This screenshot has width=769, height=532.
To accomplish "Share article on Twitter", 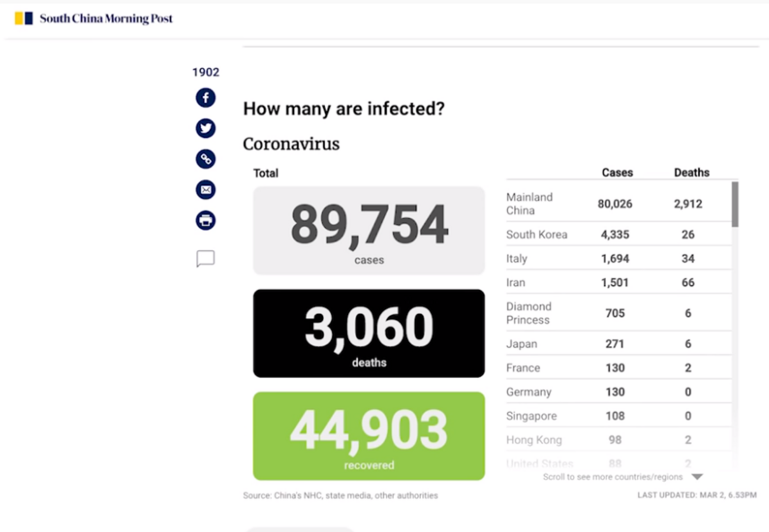I will coord(205,129).
